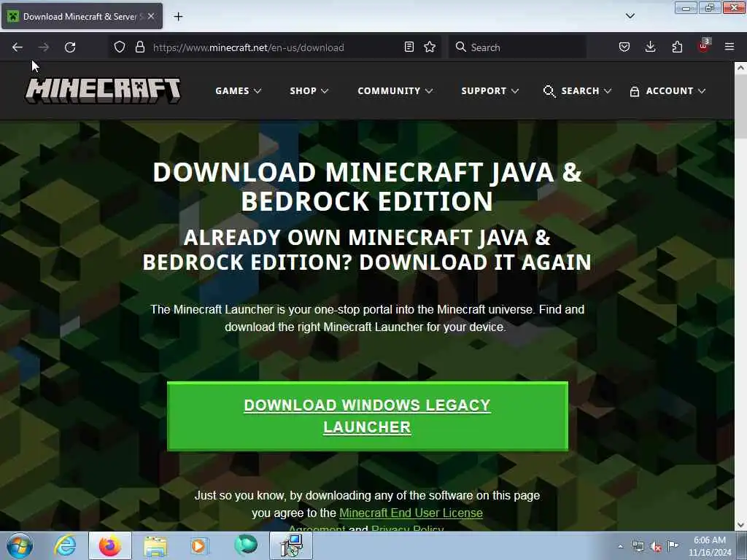This screenshot has height=560, width=747.
Task: Expand the list all tabs chevron
Action: coord(630,16)
